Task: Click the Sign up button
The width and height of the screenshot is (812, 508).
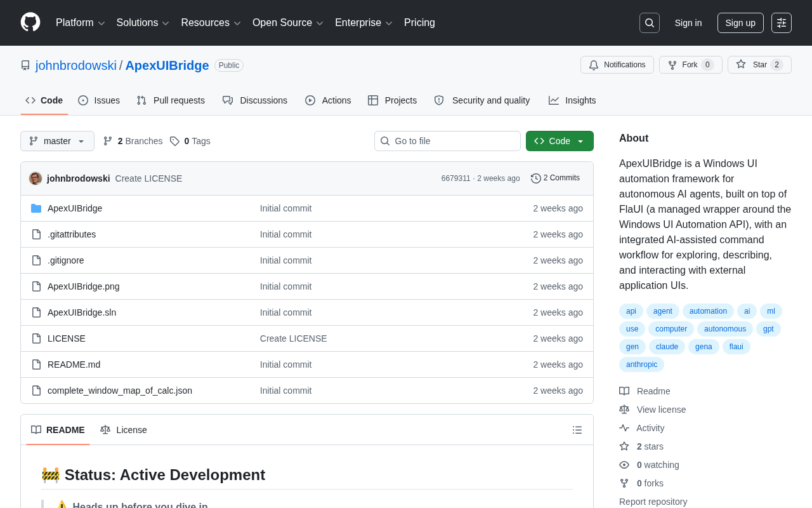Action: coord(740,23)
